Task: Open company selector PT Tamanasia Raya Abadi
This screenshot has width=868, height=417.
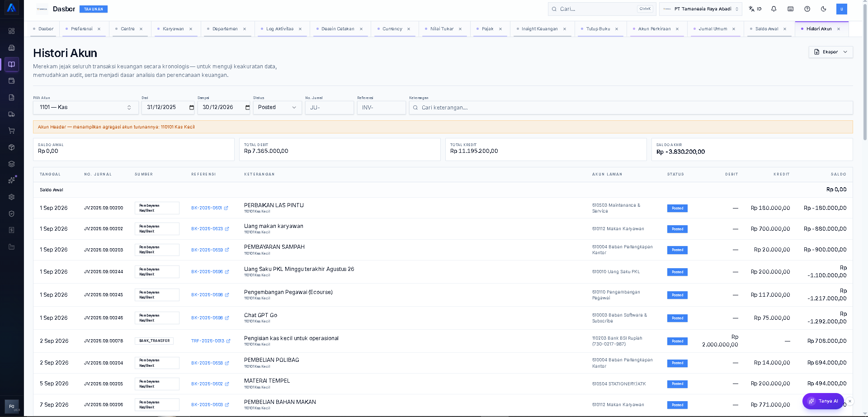Action: coord(700,9)
